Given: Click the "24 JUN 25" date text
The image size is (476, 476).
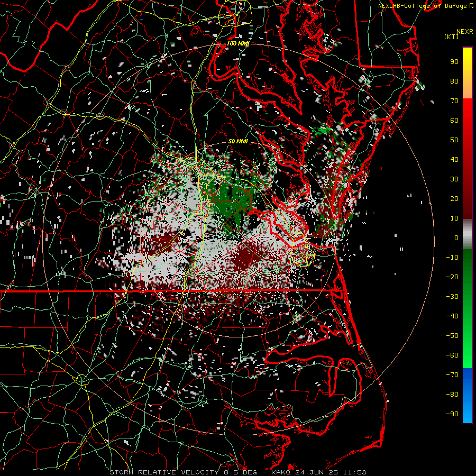Looking at the screenshot, I should [317, 472].
